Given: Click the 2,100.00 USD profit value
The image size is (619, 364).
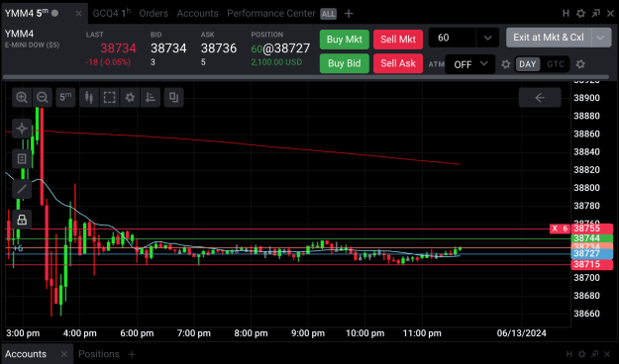Looking at the screenshot, I should coord(276,62).
